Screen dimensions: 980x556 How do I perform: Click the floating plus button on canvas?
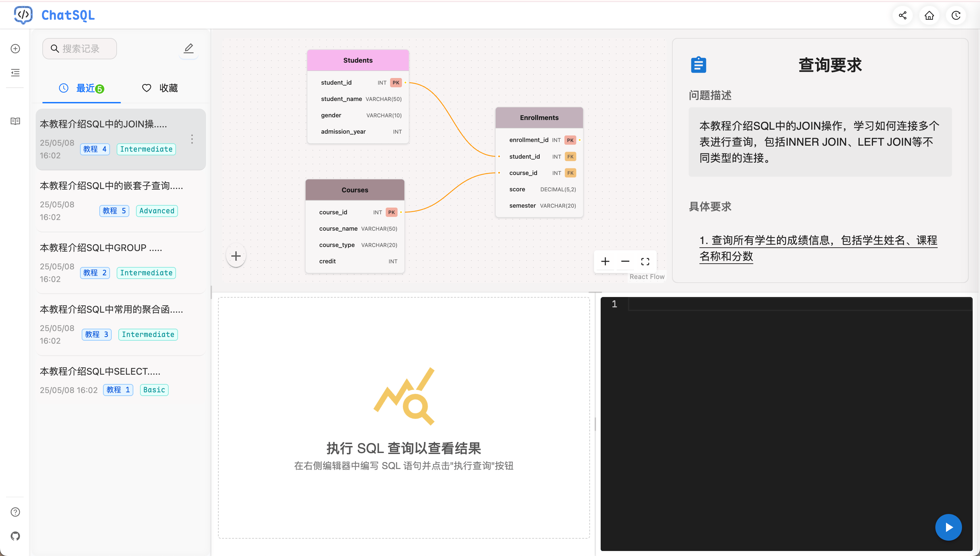(x=236, y=255)
